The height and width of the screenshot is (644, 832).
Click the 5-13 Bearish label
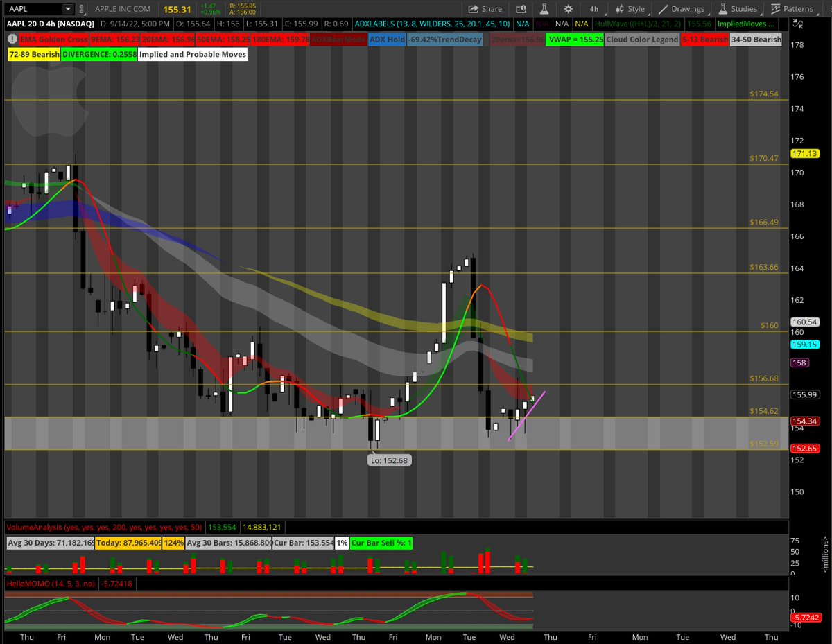tap(704, 40)
